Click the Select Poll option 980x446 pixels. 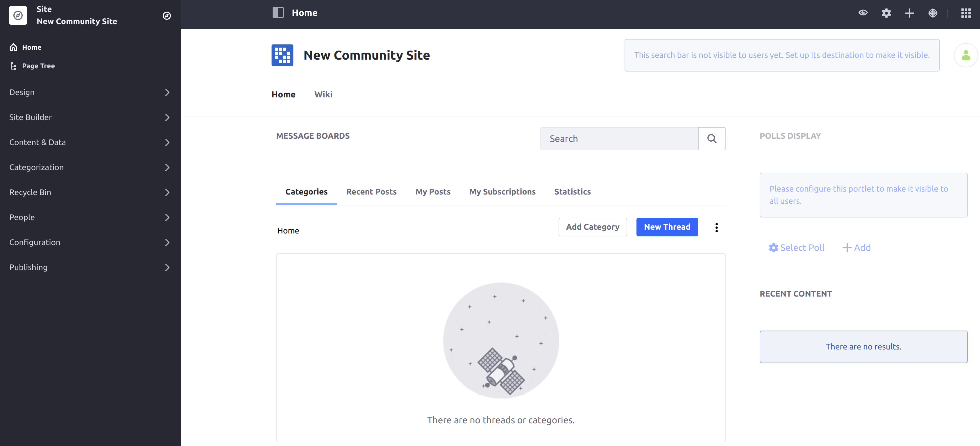[796, 247]
